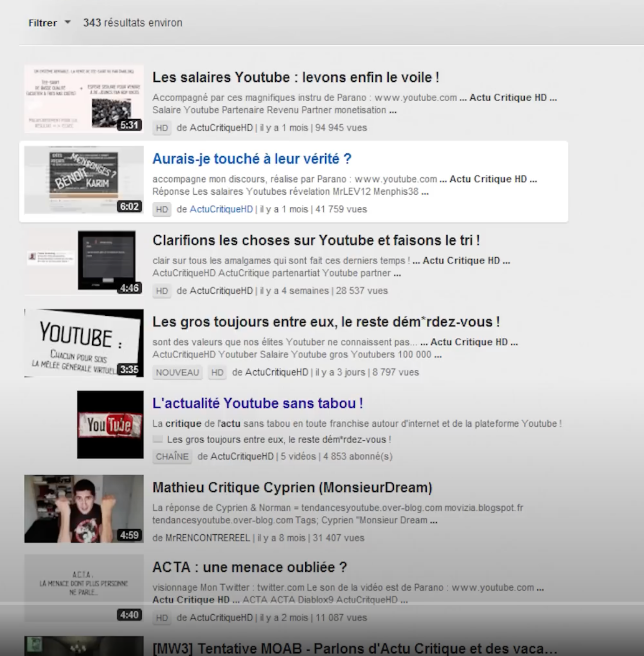Click HD badge beside the NOUVEAU badge
Image resolution: width=644 pixels, height=656 pixels.
pyautogui.click(x=217, y=373)
